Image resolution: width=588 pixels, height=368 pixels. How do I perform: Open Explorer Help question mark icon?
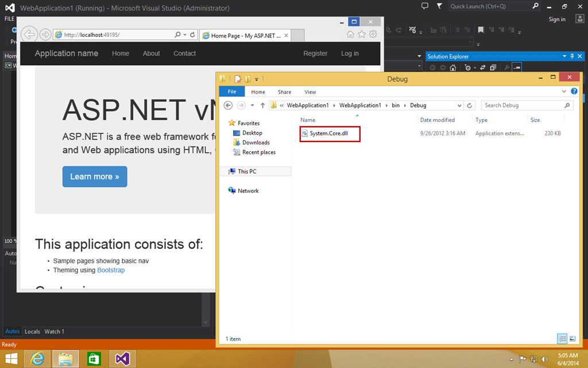(574, 91)
